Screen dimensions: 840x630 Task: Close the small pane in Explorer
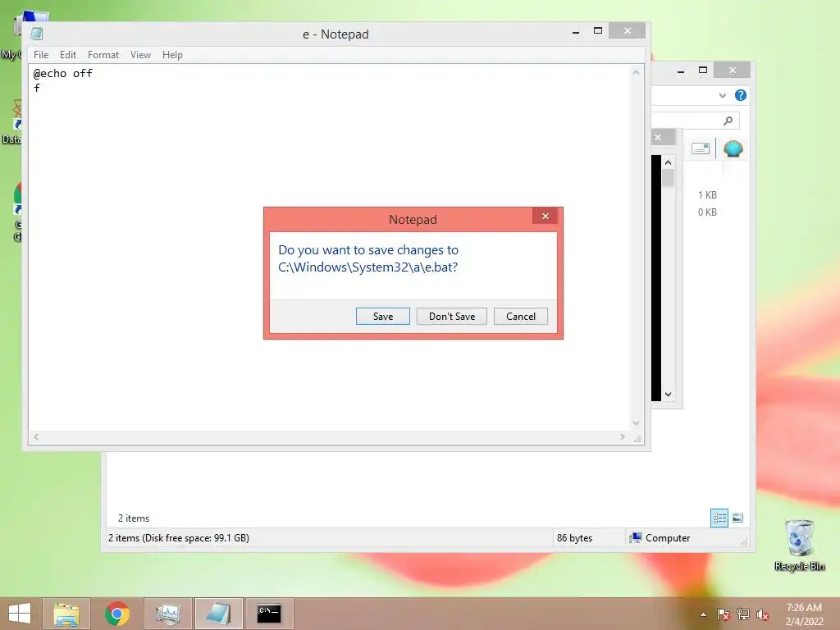pyautogui.click(x=658, y=138)
